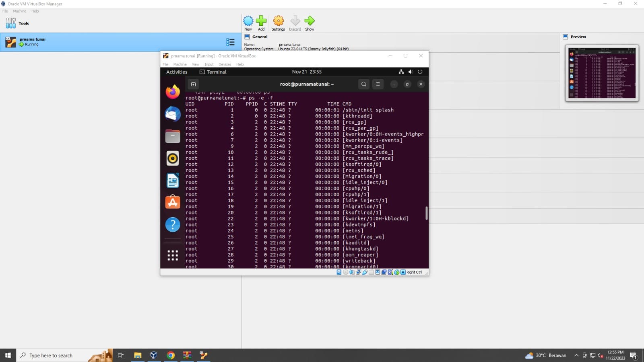Open the File menu in VirtualBox Manager

click(5, 11)
